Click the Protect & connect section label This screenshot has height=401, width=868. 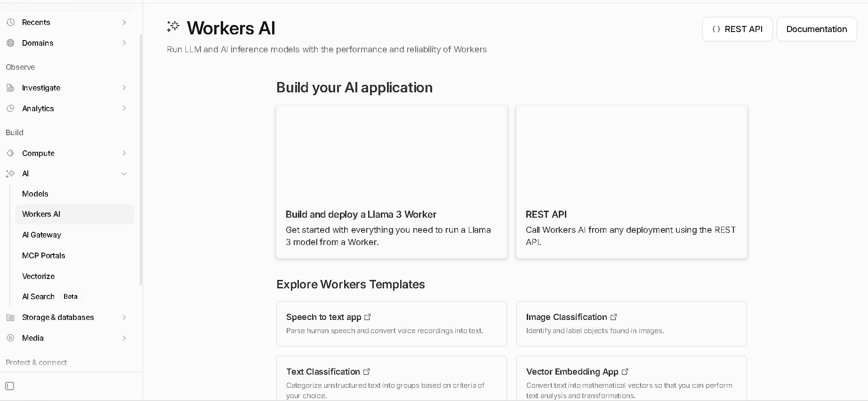(x=36, y=362)
